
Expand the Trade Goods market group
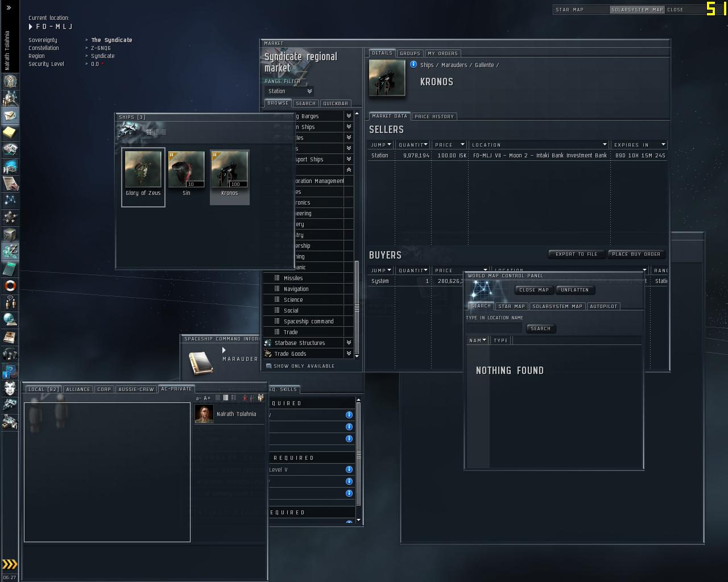349,354
